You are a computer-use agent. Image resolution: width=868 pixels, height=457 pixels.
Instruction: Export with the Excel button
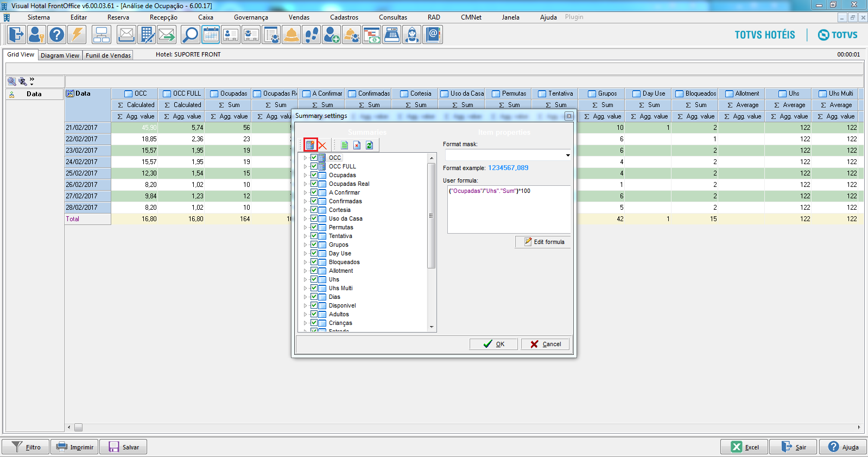coord(744,447)
